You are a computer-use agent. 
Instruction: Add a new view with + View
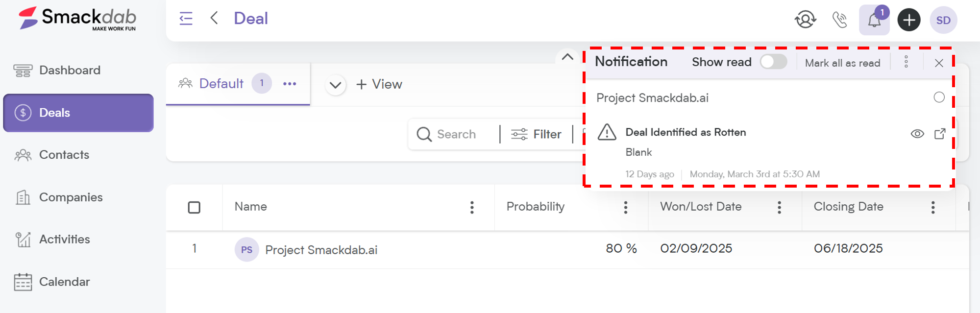(x=379, y=84)
